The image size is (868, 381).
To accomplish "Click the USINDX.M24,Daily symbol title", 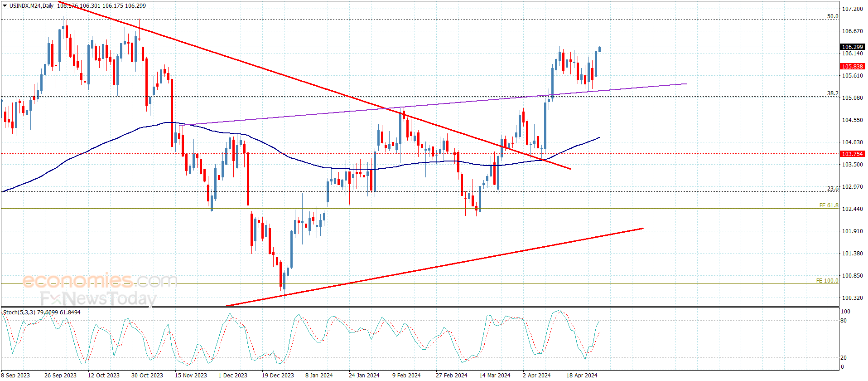I will pyautogui.click(x=31, y=6).
